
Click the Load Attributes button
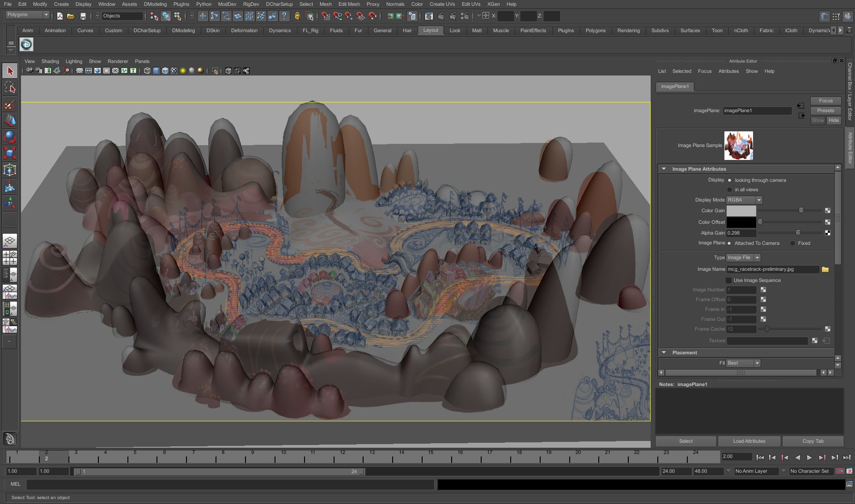(x=749, y=441)
